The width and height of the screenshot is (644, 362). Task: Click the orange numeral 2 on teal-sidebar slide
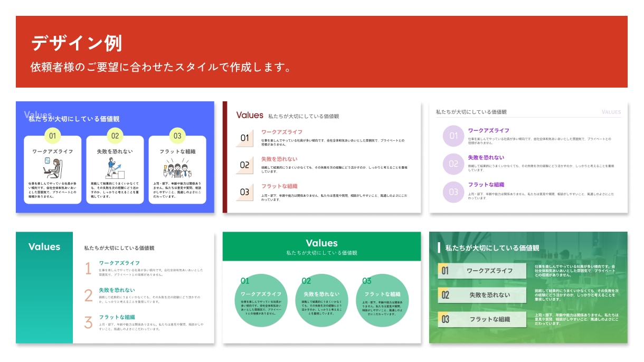click(88, 296)
